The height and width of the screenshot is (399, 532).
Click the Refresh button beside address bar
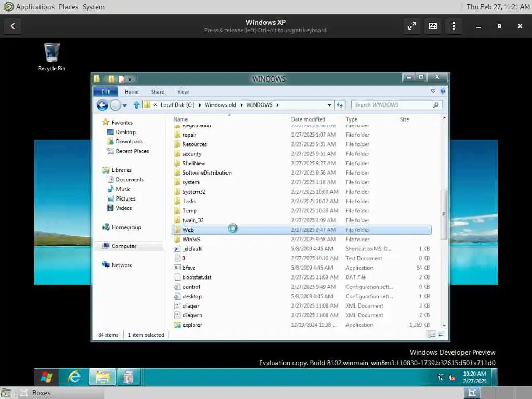pos(340,105)
